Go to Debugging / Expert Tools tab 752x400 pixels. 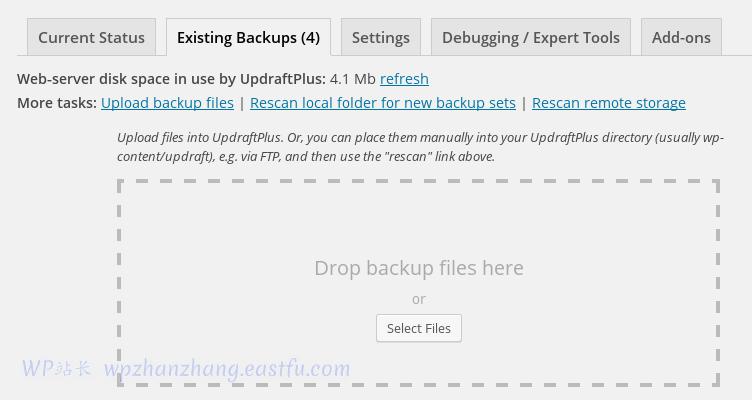pyautogui.click(x=530, y=38)
